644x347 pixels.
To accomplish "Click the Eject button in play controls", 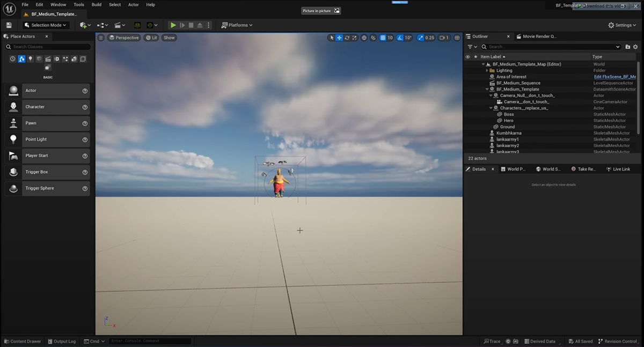I will (x=200, y=25).
